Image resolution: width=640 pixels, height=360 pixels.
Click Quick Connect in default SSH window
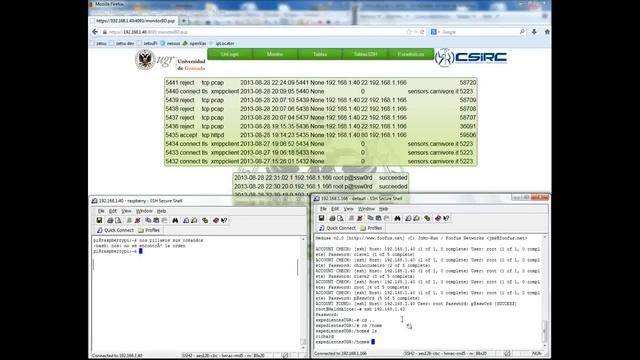pos(337,228)
